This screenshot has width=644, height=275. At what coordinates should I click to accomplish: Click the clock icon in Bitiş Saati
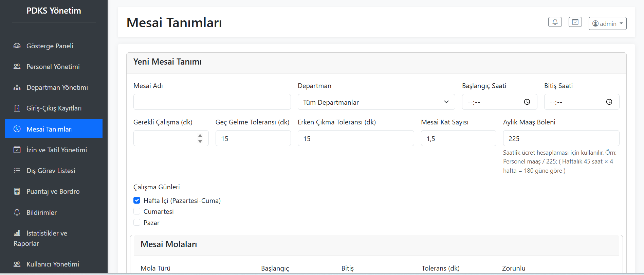pyautogui.click(x=609, y=102)
